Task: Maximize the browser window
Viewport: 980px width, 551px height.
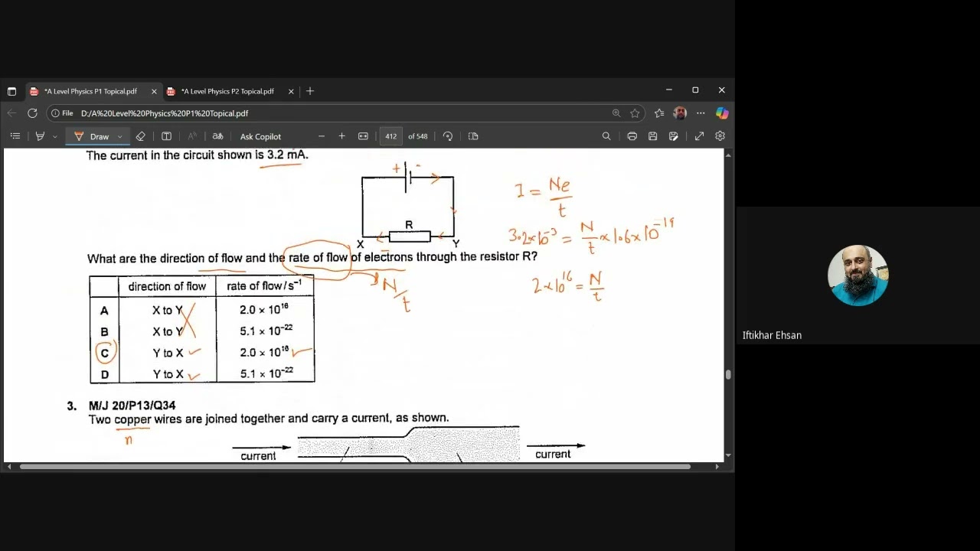Action: [x=695, y=90]
